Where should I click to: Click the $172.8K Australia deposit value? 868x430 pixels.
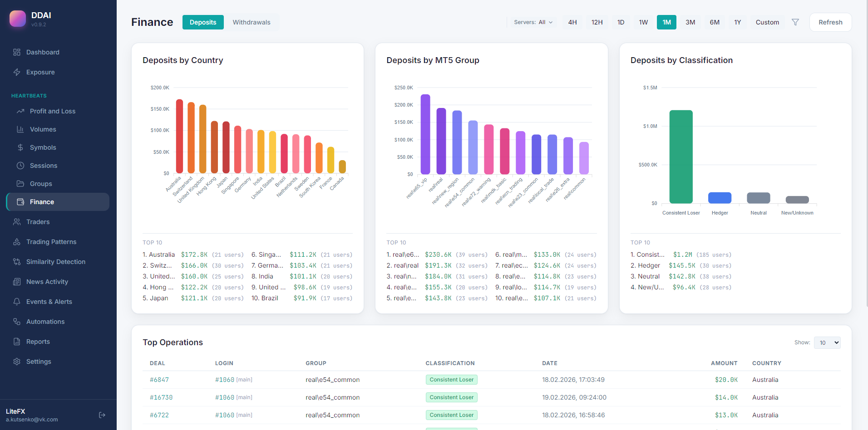pos(194,255)
